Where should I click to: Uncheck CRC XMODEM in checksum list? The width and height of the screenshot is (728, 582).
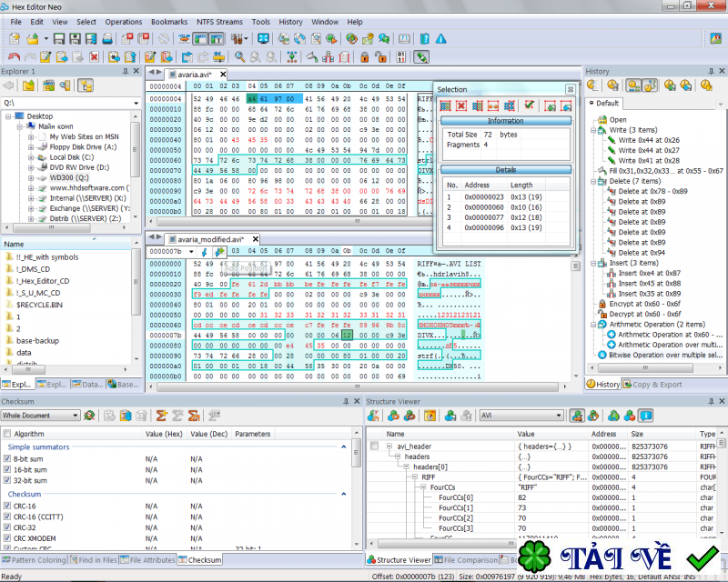(x=8, y=538)
